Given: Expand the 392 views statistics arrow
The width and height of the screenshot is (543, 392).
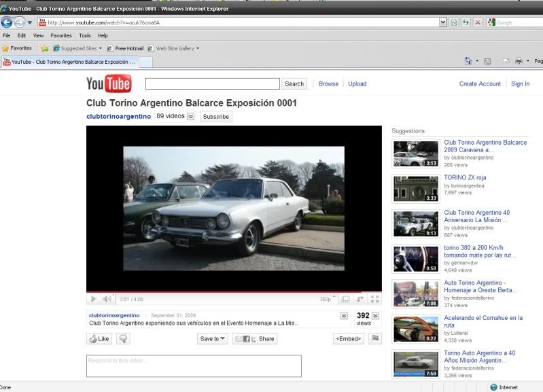Looking at the screenshot, I should tap(375, 315).
